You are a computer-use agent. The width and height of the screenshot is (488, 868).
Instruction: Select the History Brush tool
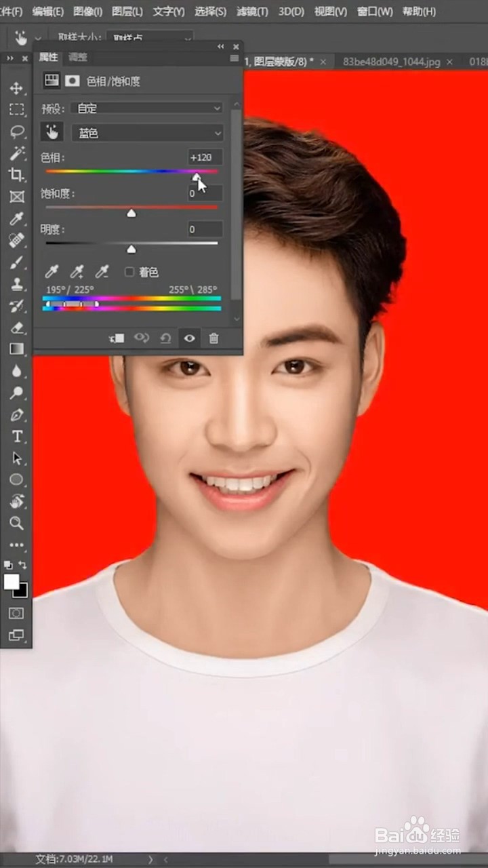pos(16,306)
